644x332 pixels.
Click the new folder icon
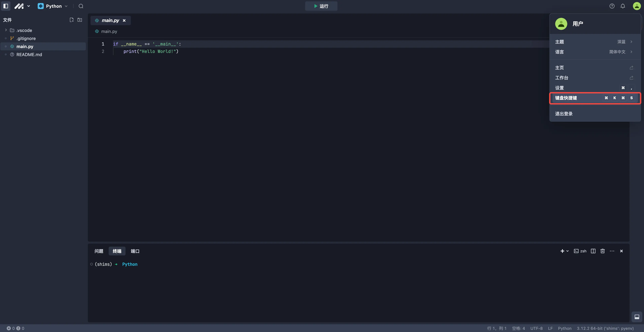tap(80, 20)
